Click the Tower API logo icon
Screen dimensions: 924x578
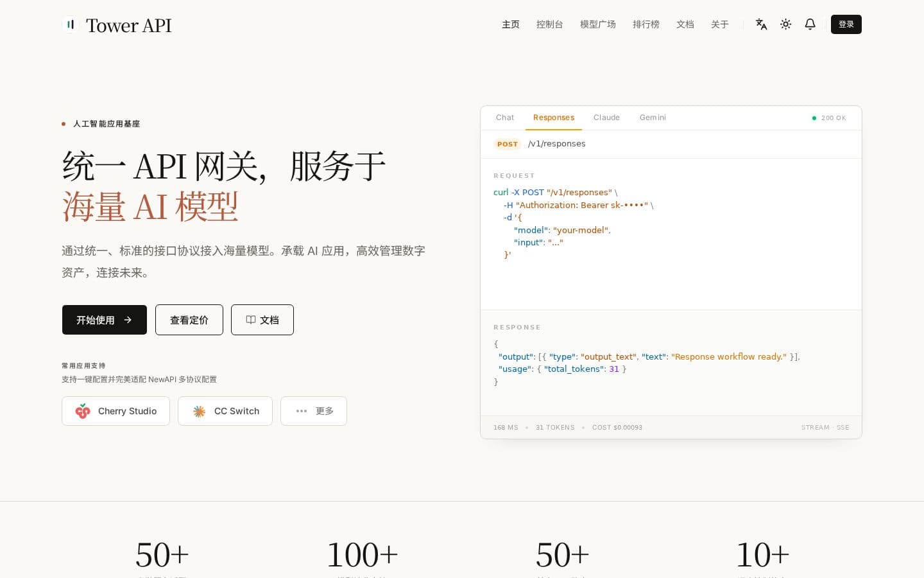tap(71, 24)
